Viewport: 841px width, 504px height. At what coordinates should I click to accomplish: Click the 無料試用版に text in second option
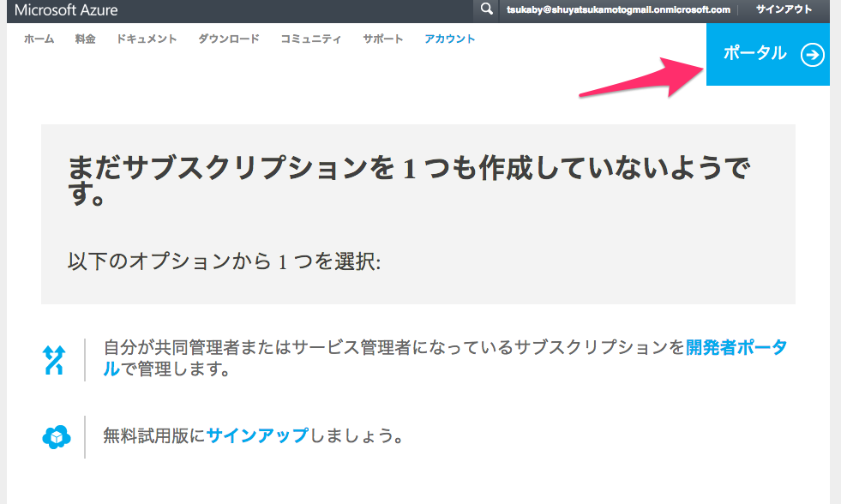click(154, 435)
